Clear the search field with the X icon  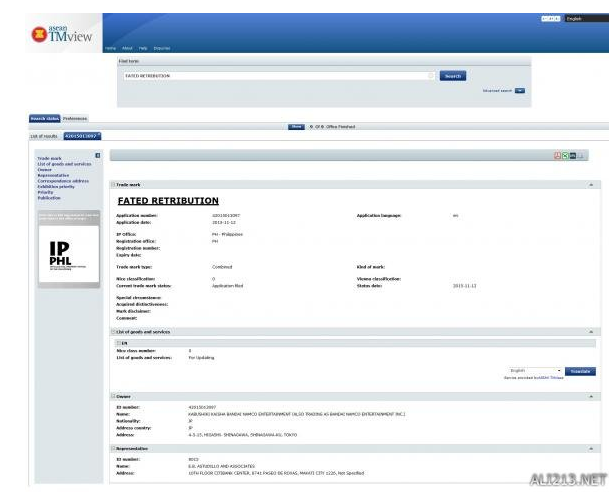click(431, 76)
